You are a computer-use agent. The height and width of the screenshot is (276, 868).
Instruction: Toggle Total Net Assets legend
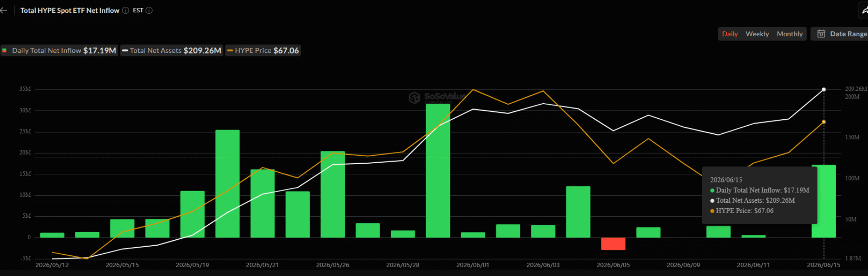pyautogui.click(x=172, y=50)
